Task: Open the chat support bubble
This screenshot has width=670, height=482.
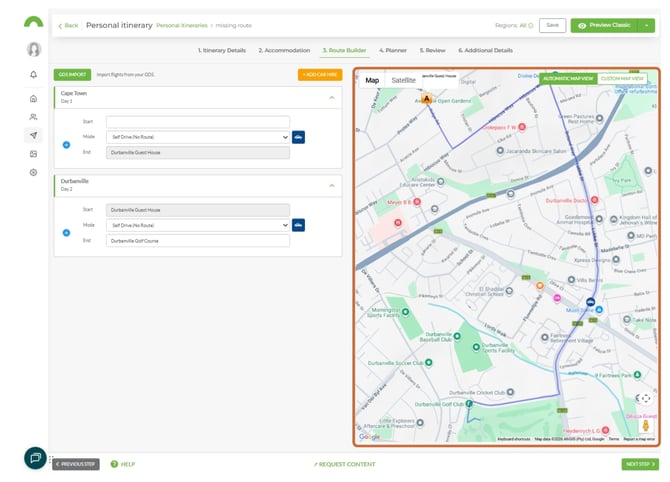Action: point(35,458)
